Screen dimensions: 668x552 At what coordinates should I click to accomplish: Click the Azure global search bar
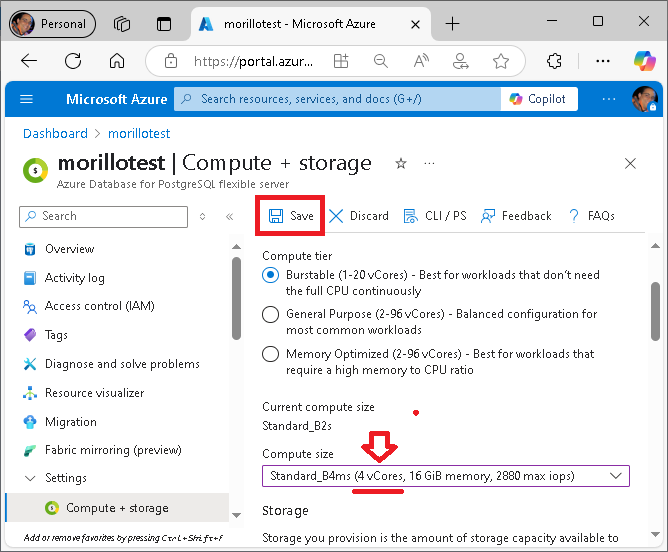click(x=337, y=99)
